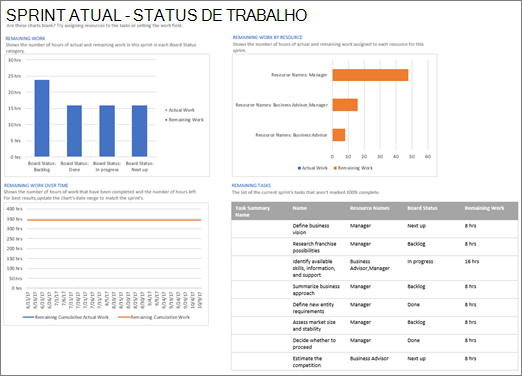
Task: Click the Business Advisor bar in resource chart
Action: click(x=339, y=135)
